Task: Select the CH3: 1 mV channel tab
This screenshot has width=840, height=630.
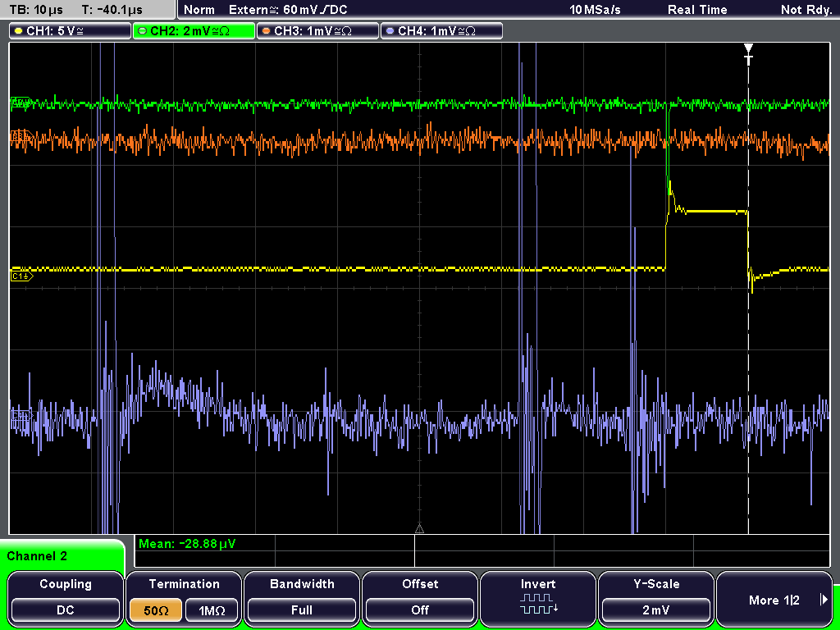Action: tap(317, 31)
